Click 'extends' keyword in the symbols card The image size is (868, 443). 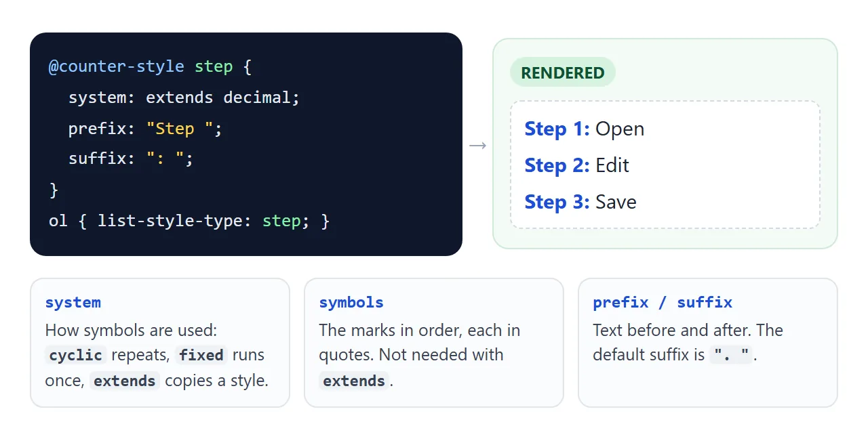coord(354,381)
